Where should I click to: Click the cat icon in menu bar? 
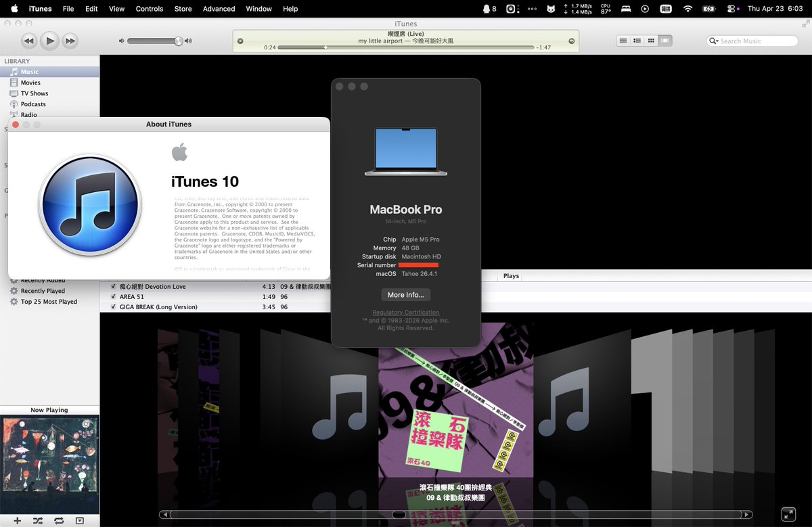pos(551,9)
